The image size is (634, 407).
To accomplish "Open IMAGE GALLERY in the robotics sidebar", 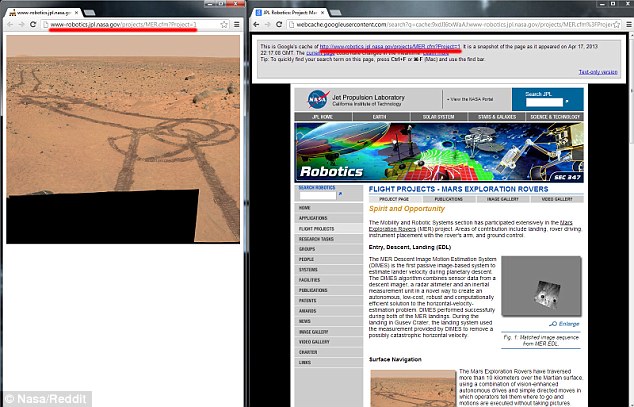I will click(329, 332).
